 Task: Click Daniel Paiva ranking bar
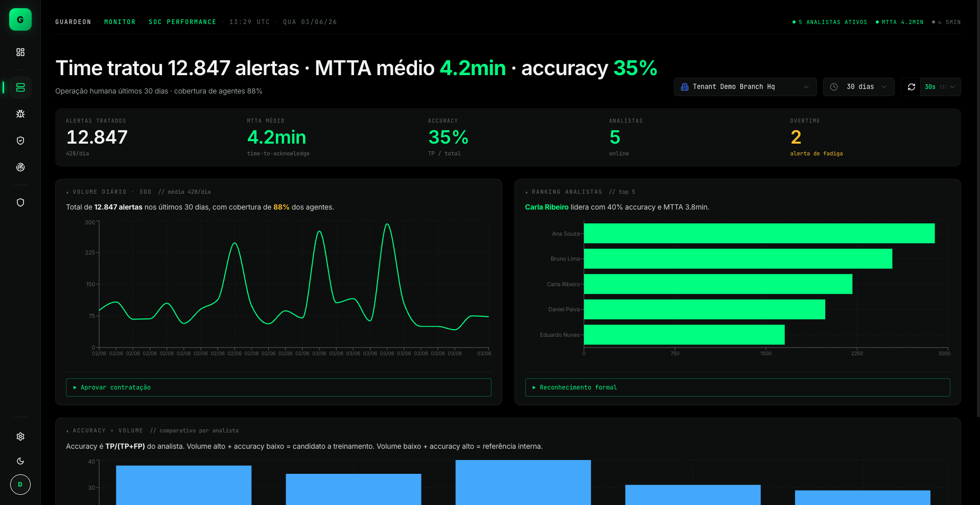click(x=705, y=309)
